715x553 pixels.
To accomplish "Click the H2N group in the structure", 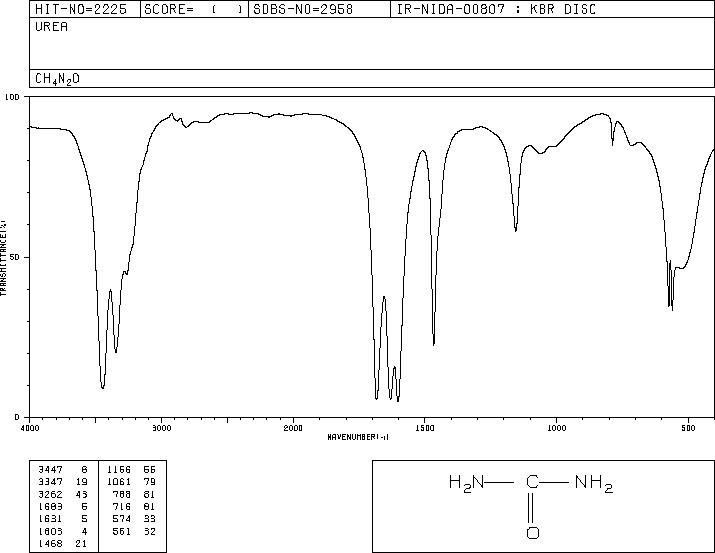I will click(x=466, y=483).
